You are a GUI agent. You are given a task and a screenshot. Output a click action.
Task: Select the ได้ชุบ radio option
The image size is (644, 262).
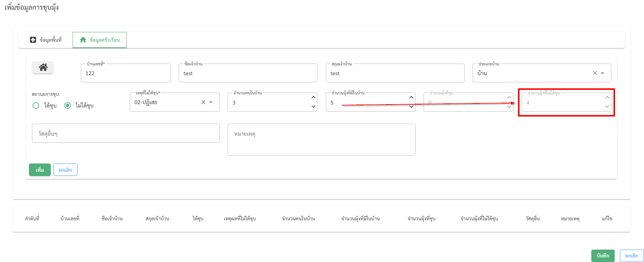click(36, 106)
